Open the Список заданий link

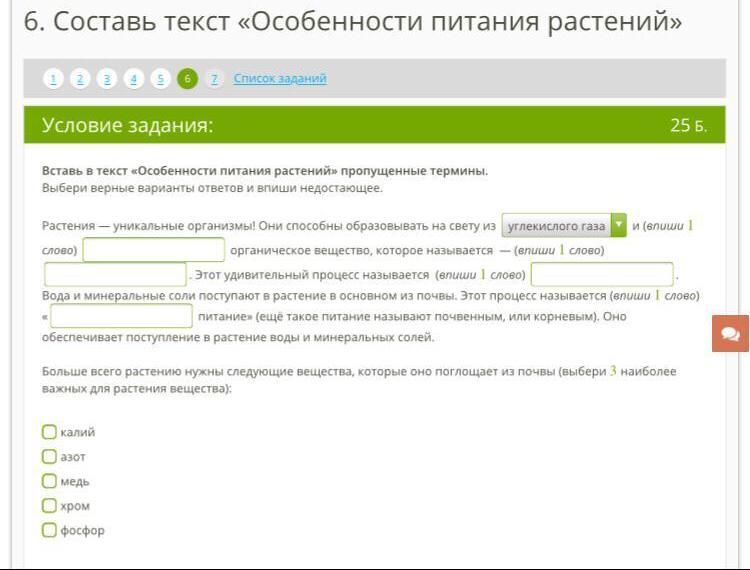[280, 79]
